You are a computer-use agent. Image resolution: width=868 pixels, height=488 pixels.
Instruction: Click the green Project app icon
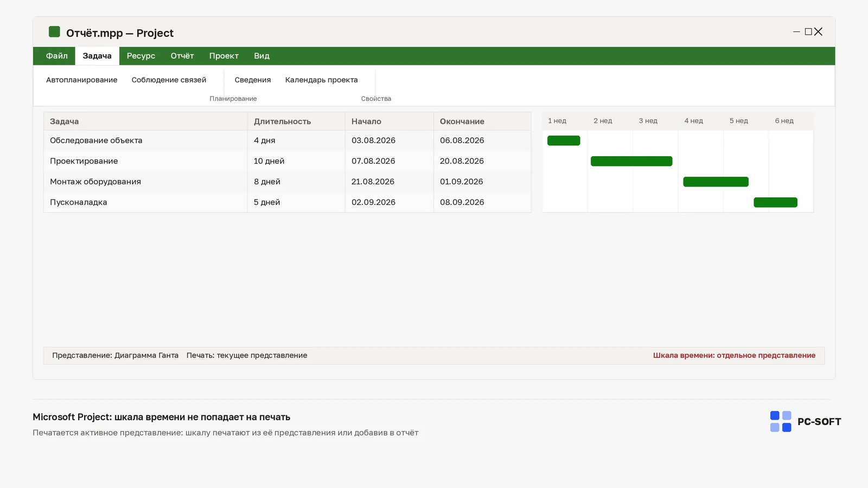[x=54, y=31]
